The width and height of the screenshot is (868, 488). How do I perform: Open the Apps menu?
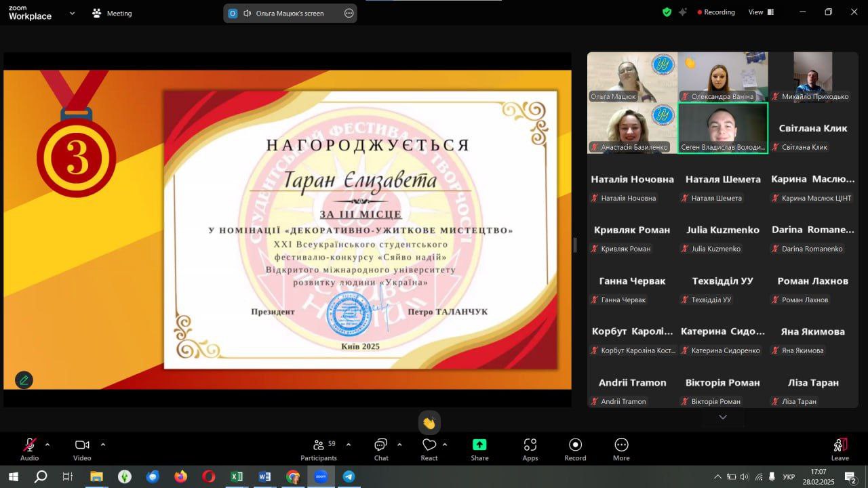(530, 445)
